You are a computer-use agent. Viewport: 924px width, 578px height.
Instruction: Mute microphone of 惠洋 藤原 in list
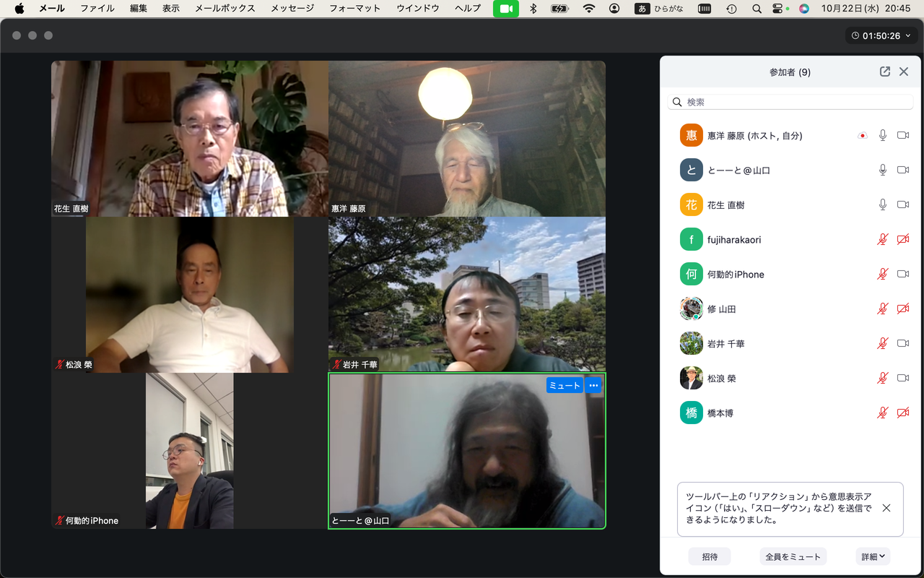(x=882, y=135)
